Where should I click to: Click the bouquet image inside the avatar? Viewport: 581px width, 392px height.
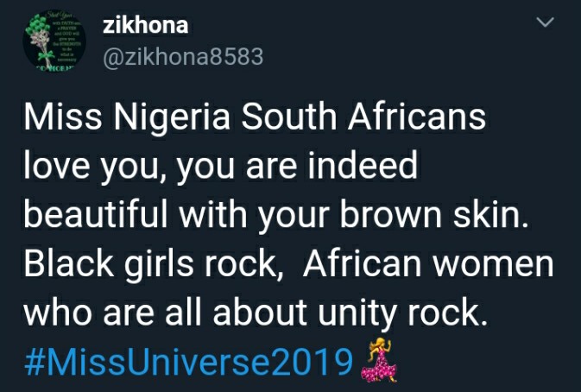(41, 41)
